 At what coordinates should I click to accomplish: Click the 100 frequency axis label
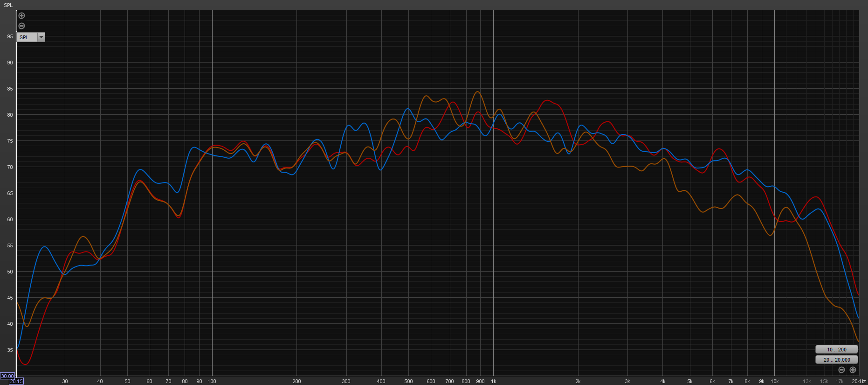[212, 382]
